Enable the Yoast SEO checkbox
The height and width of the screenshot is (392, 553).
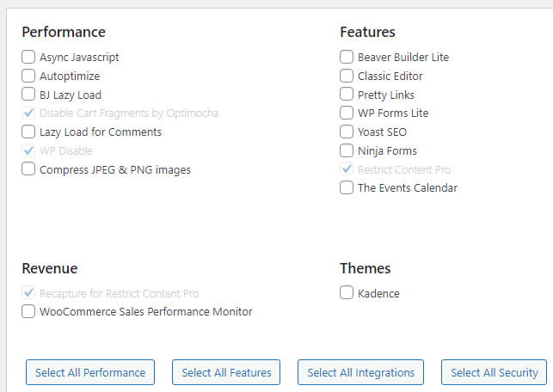pyautogui.click(x=347, y=132)
